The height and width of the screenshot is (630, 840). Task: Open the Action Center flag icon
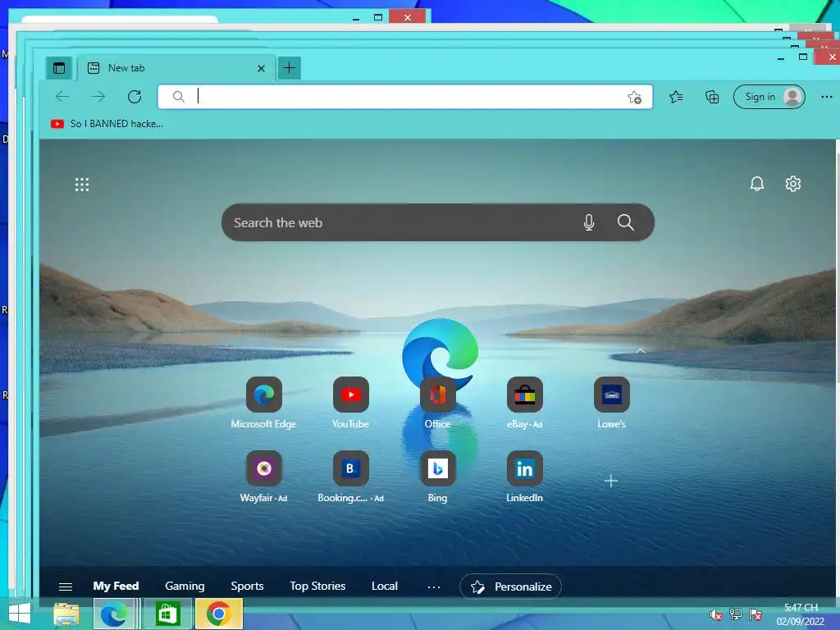[x=756, y=614]
